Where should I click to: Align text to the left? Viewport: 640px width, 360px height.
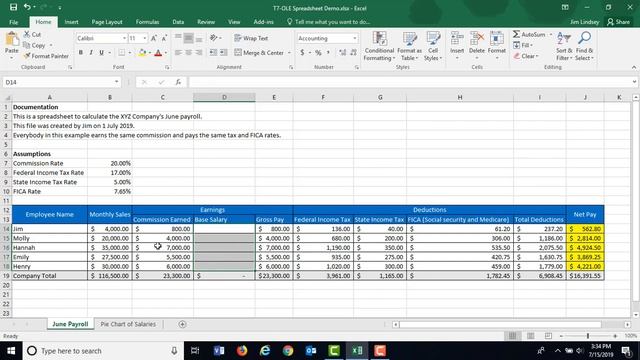(178, 53)
